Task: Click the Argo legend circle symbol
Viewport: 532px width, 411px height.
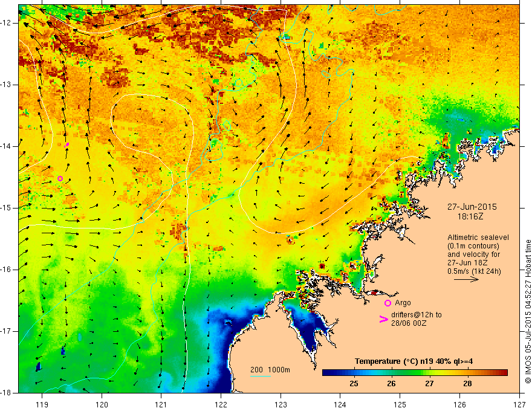Action: (388, 303)
